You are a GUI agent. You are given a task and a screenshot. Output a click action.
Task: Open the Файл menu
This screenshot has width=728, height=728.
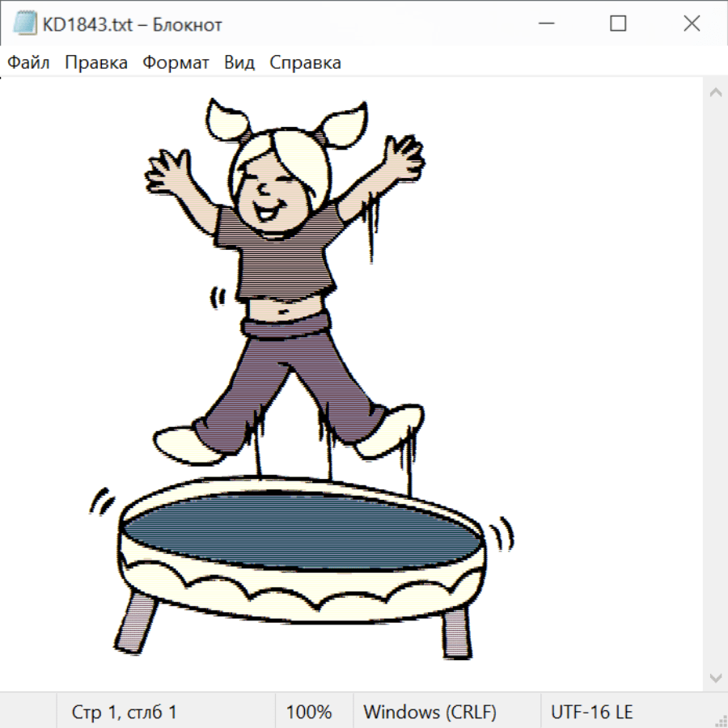tap(29, 63)
